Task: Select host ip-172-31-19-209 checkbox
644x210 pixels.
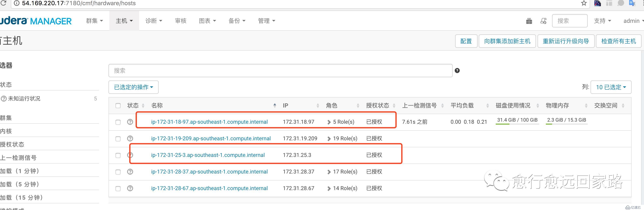Action: click(x=118, y=139)
